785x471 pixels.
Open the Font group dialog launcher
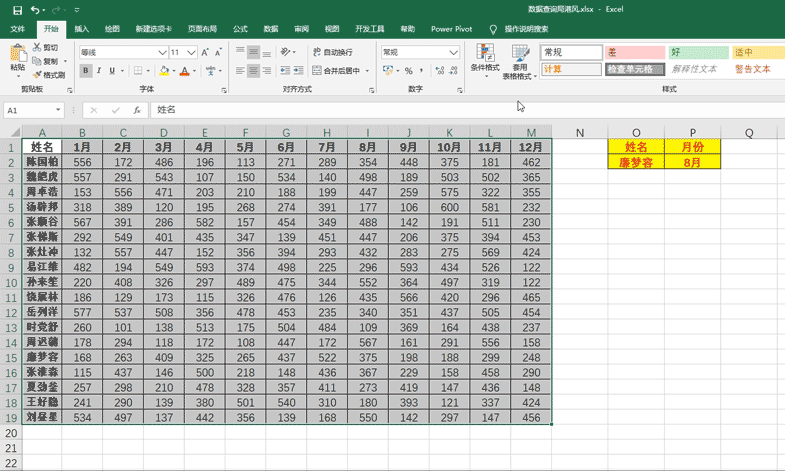click(x=223, y=91)
